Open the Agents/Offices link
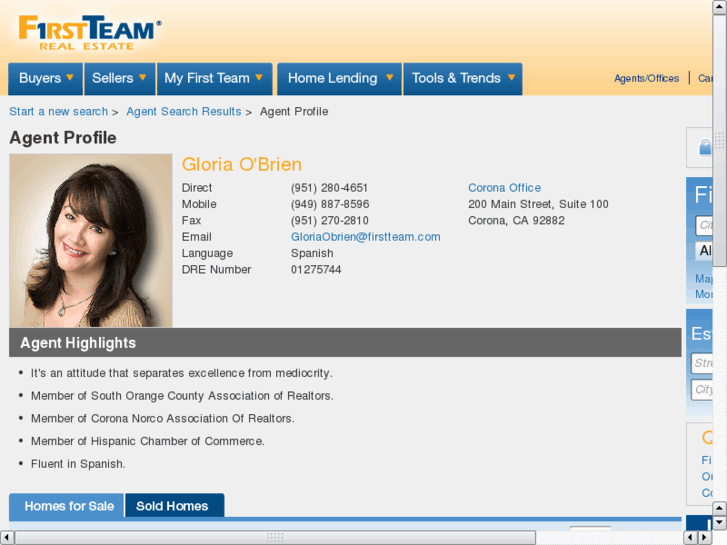The height and width of the screenshot is (545, 727). [646, 78]
